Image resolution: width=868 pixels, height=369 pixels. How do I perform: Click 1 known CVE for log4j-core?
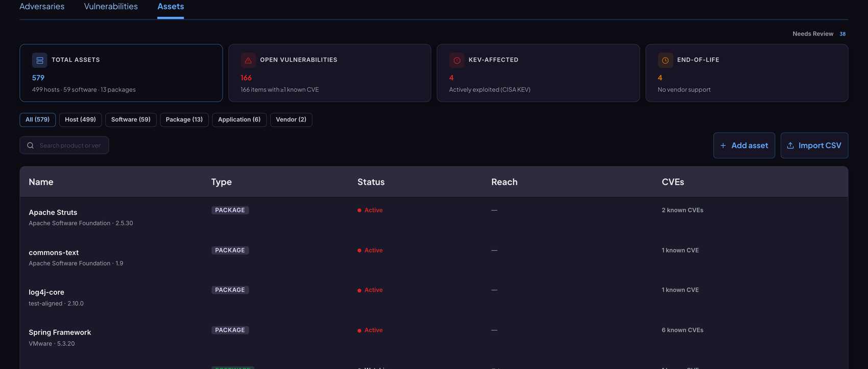[681, 290]
